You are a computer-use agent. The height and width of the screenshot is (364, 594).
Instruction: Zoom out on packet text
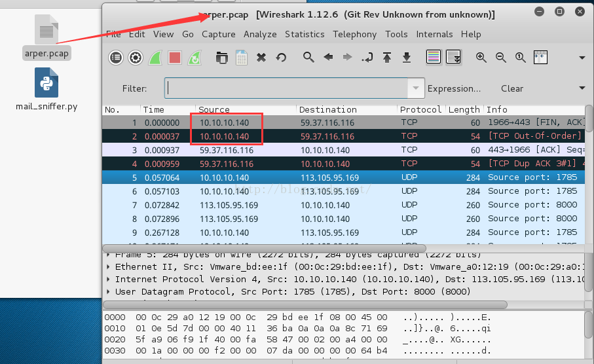(501, 58)
